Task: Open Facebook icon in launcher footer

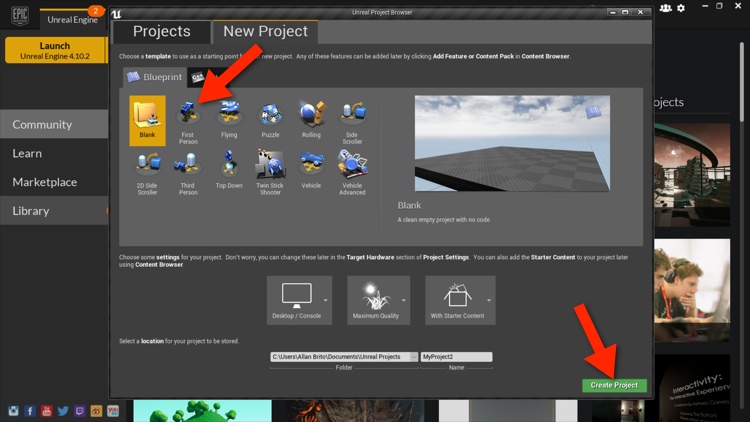Action: click(30, 411)
